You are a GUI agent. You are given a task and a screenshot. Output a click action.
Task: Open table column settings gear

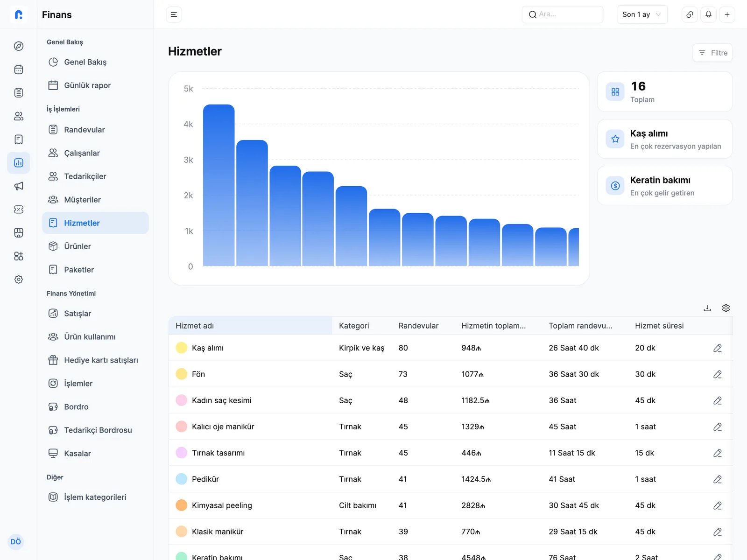click(726, 308)
